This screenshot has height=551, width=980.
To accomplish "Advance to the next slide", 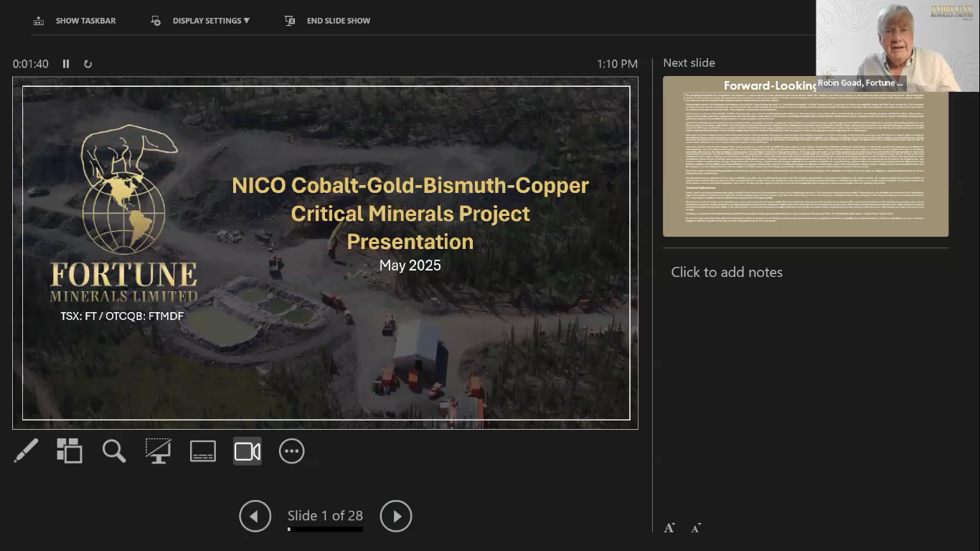I will [396, 516].
